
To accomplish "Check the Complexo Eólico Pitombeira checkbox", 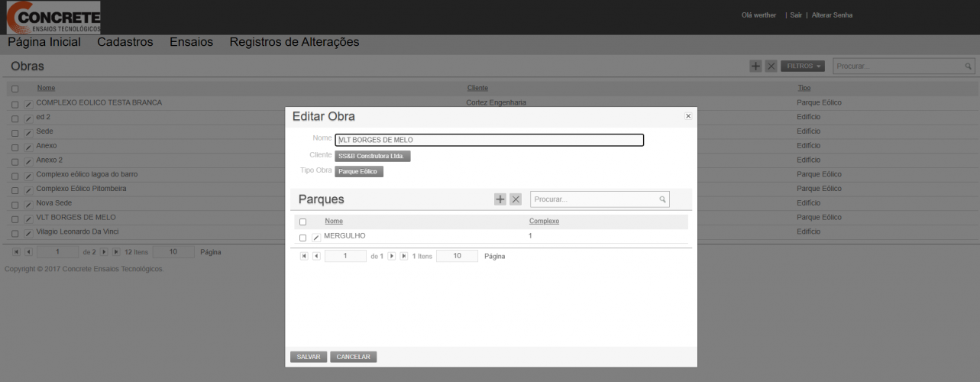I will pyautogui.click(x=15, y=190).
